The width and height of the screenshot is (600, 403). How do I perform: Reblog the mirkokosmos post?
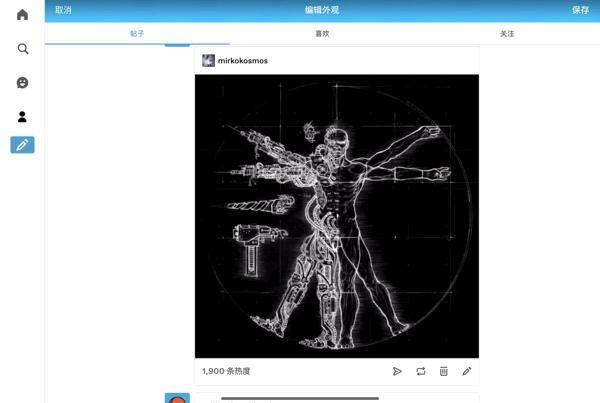pos(421,371)
